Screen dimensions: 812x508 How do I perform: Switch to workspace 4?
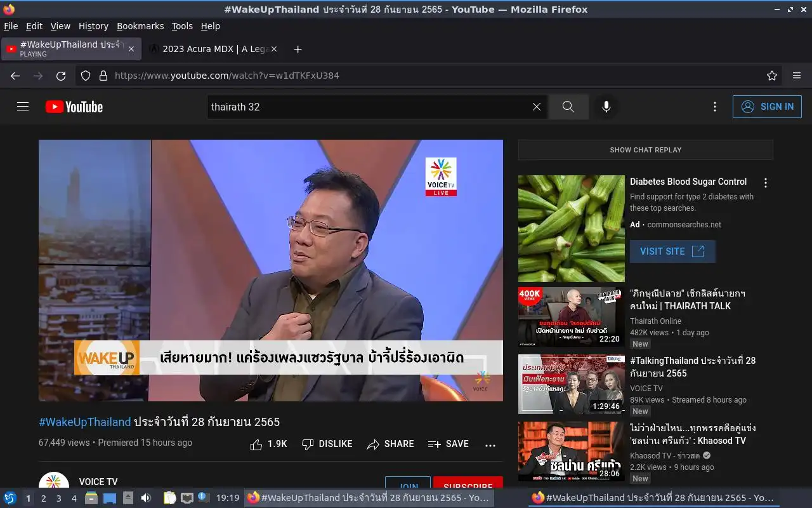tap(74, 498)
